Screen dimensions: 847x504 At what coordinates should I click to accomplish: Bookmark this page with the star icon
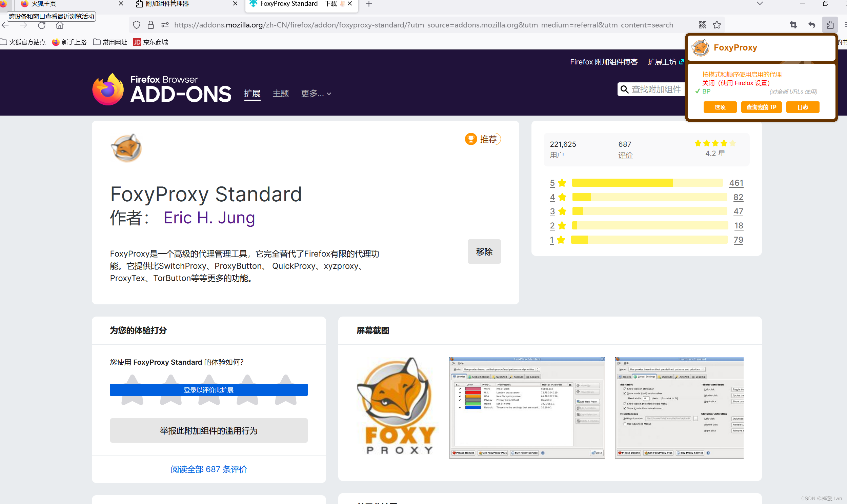(x=717, y=25)
